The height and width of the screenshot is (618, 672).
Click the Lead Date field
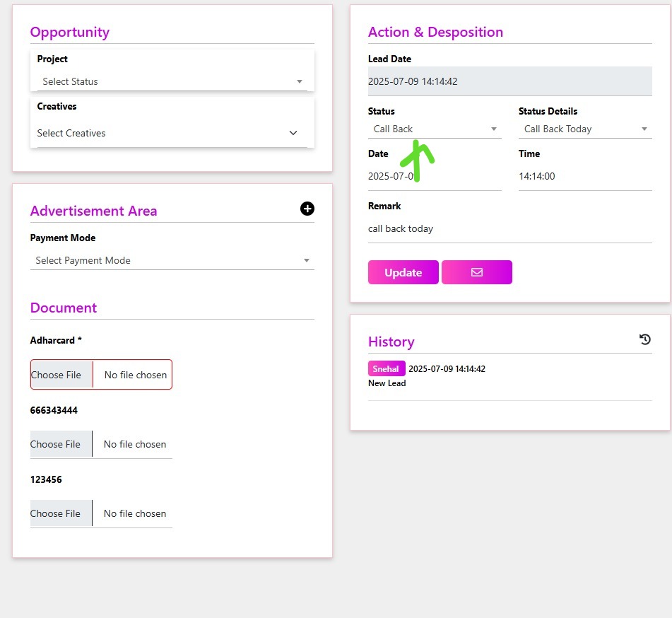tap(509, 81)
